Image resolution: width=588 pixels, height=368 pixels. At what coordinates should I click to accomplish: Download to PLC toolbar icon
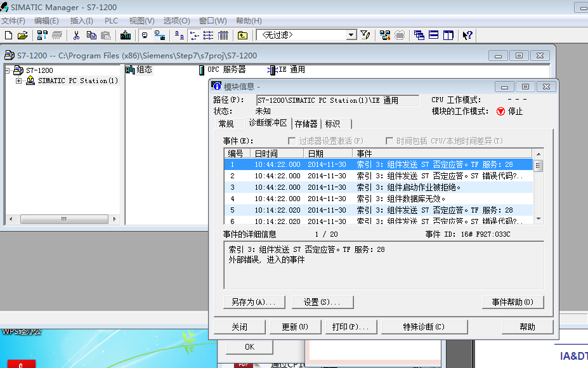pos(125,36)
